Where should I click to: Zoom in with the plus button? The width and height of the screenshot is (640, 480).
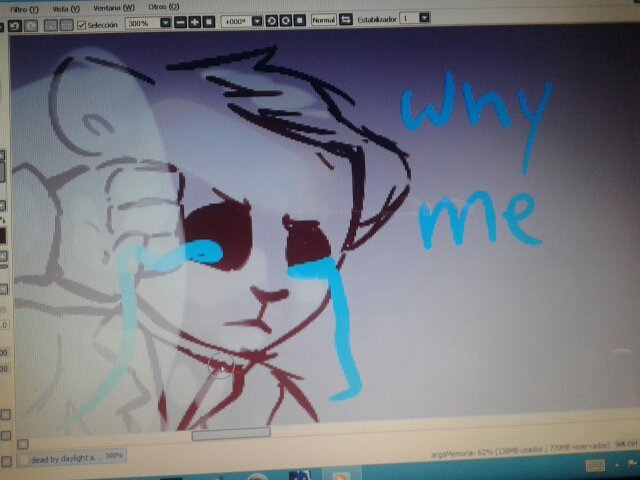tap(194, 21)
